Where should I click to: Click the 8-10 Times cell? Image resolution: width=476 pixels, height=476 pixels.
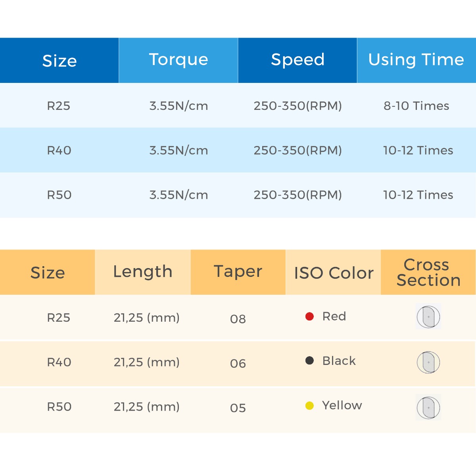pyautogui.click(x=416, y=106)
